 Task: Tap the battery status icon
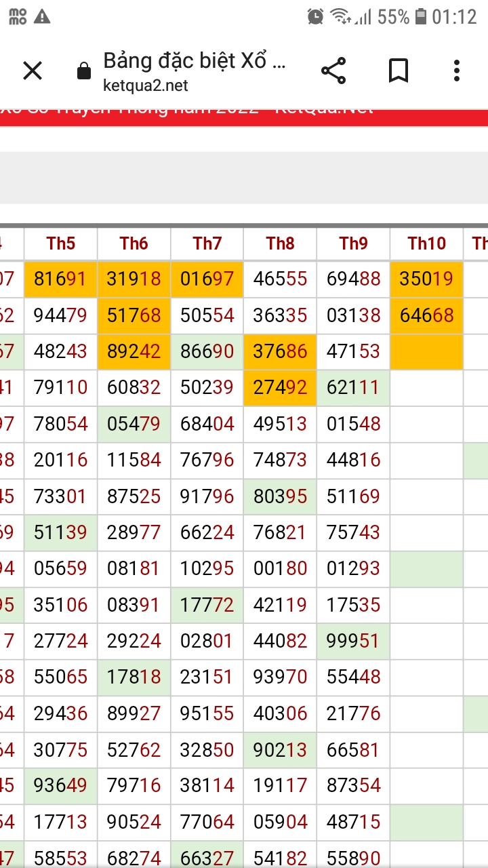pos(421,16)
